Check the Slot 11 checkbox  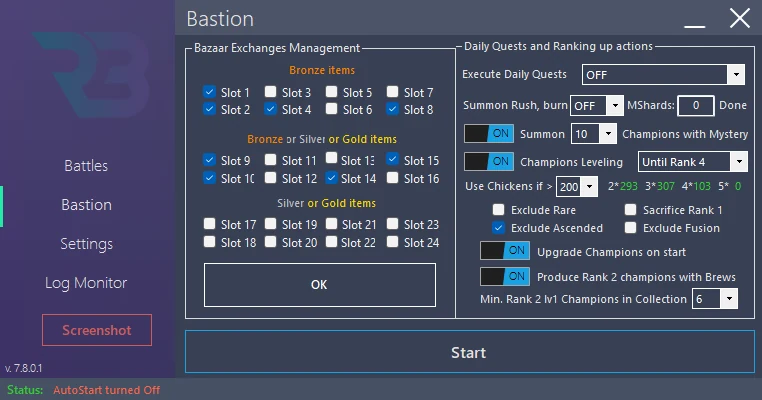[x=271, y=159]
